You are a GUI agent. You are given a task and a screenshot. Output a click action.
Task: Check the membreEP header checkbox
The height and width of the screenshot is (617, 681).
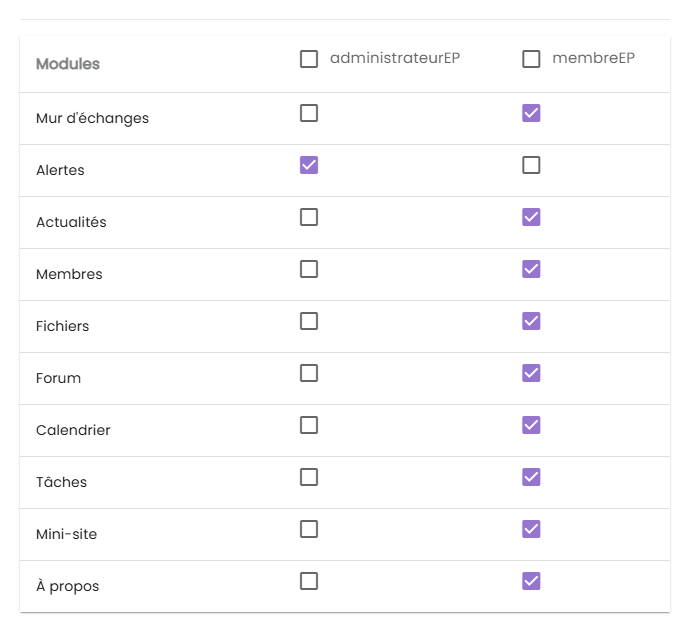pos(531,59)
